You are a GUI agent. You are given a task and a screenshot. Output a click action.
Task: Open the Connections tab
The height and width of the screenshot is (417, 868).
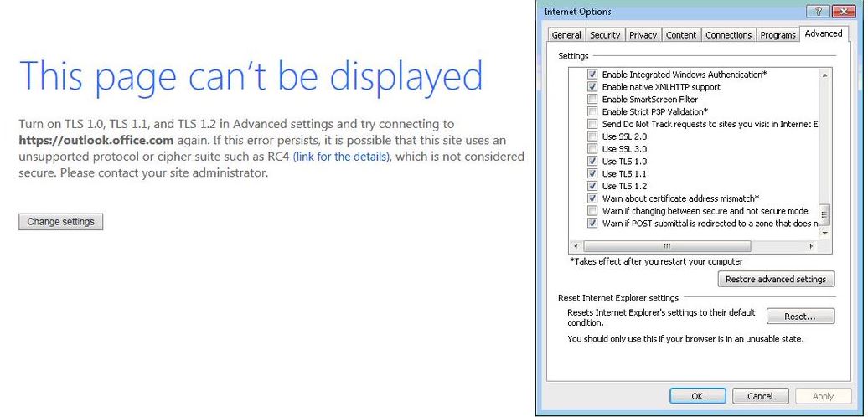(x=728, y=35)
